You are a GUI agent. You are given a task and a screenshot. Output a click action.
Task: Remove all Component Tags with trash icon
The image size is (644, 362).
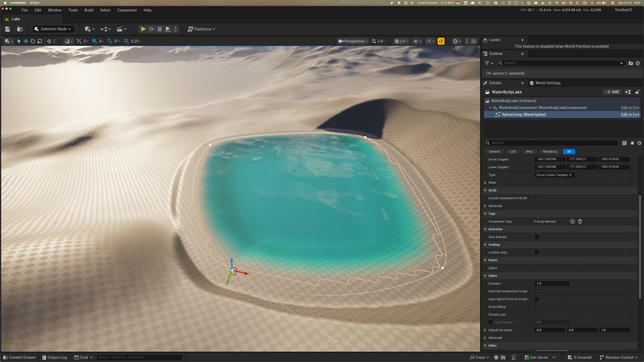580,222
